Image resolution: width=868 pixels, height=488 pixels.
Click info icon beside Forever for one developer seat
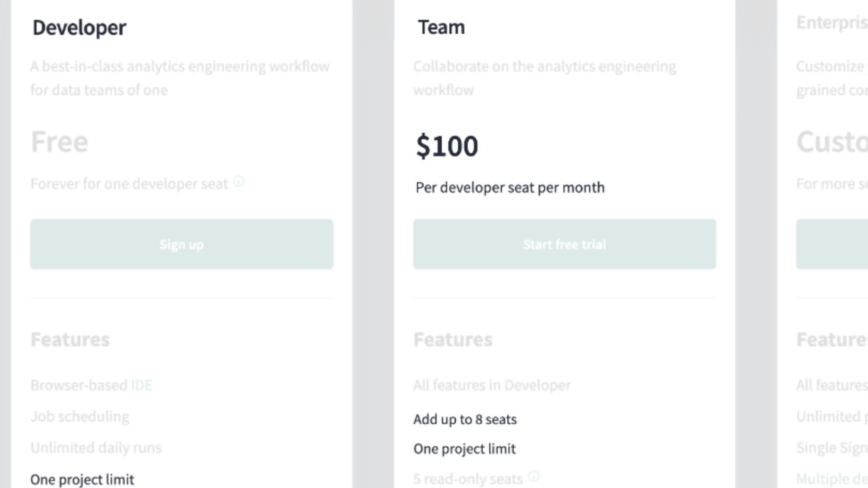(239, 182)
